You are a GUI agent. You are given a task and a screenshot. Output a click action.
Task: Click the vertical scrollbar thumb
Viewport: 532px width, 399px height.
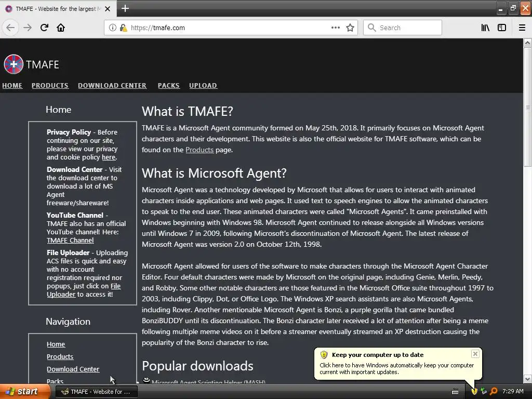(527, 107)
